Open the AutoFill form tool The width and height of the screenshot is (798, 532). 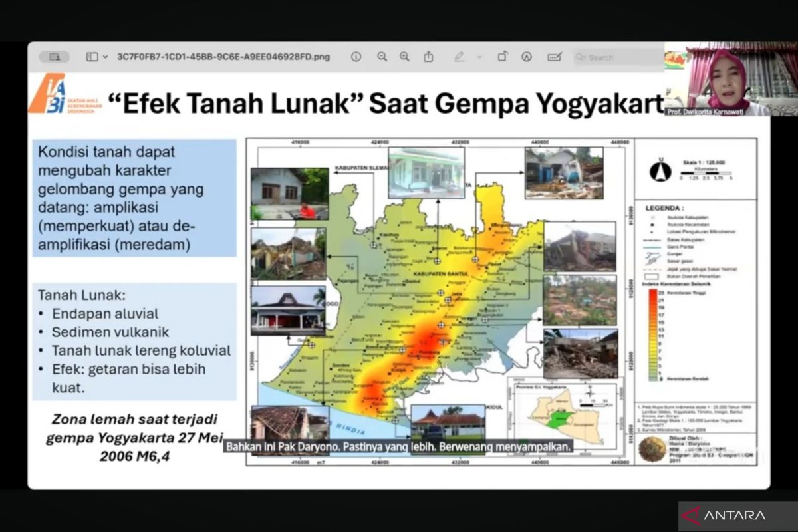pyautogui.click(x=553, y=57)
